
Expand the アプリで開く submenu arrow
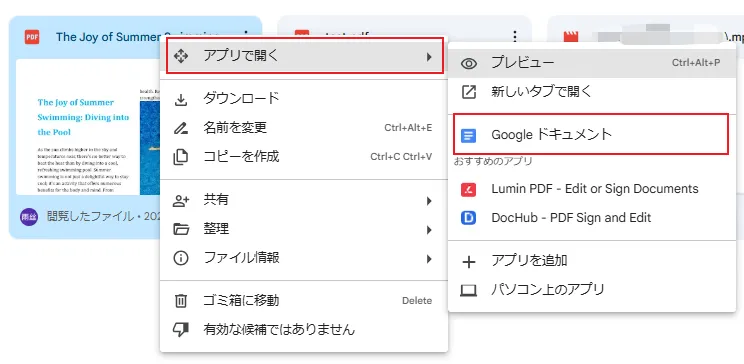[429, 57]
